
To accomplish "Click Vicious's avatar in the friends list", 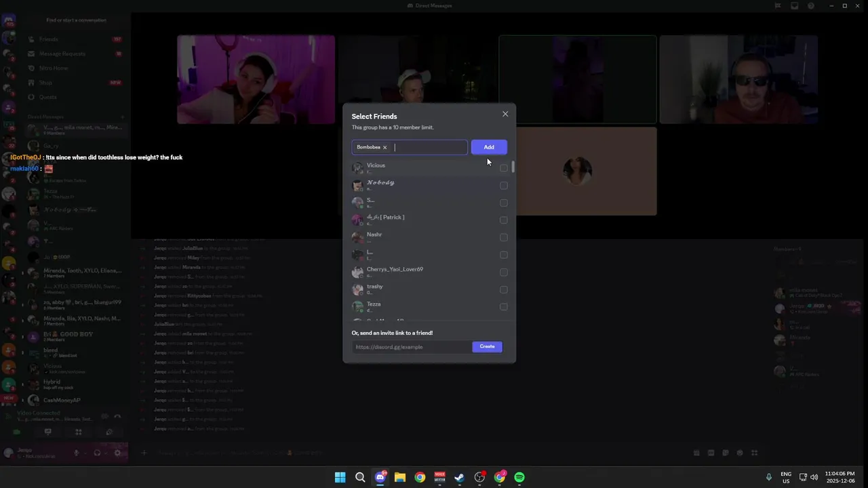I will 357,168.
